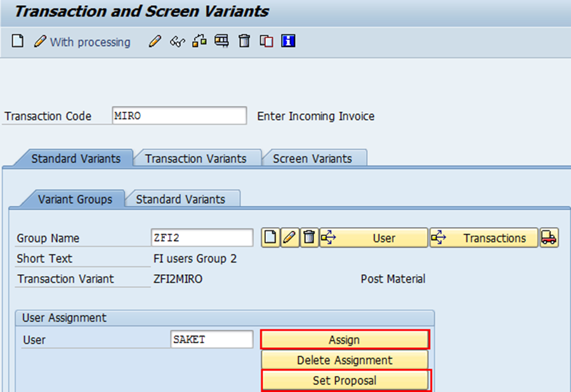Click the User arrow button near Group Name
571x392 pixels.
point(374,237)
